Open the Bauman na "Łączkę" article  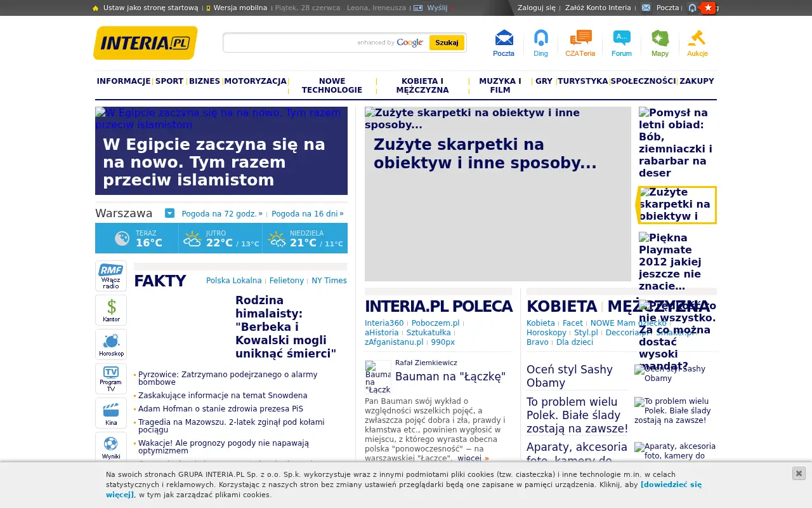tap(450, 377)
